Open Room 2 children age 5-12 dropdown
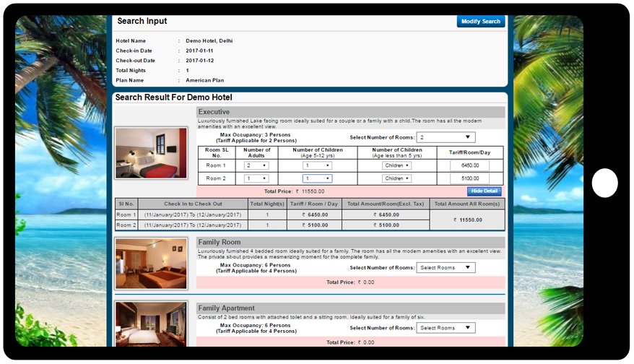Image resolution: width=634 pixels, height=364 pixels. click(318, 178)
